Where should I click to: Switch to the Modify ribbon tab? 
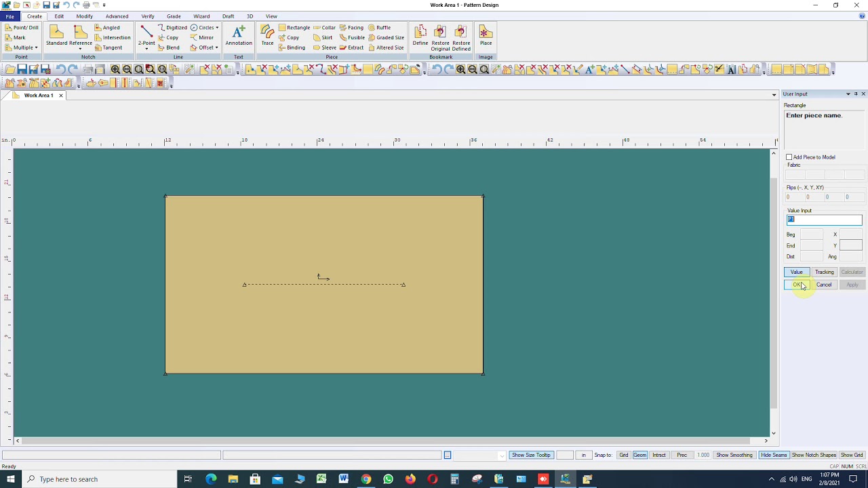[85, 16]
